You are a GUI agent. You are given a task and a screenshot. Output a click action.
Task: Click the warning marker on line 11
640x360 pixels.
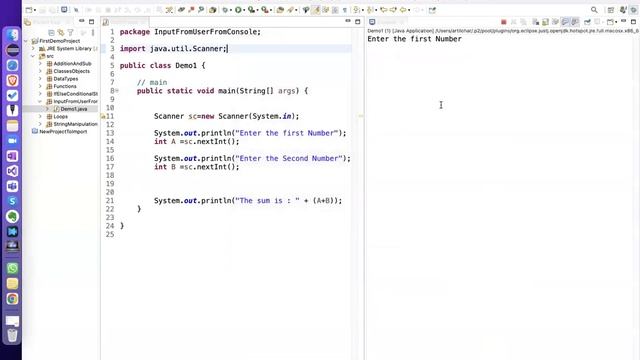pos(103,116)
